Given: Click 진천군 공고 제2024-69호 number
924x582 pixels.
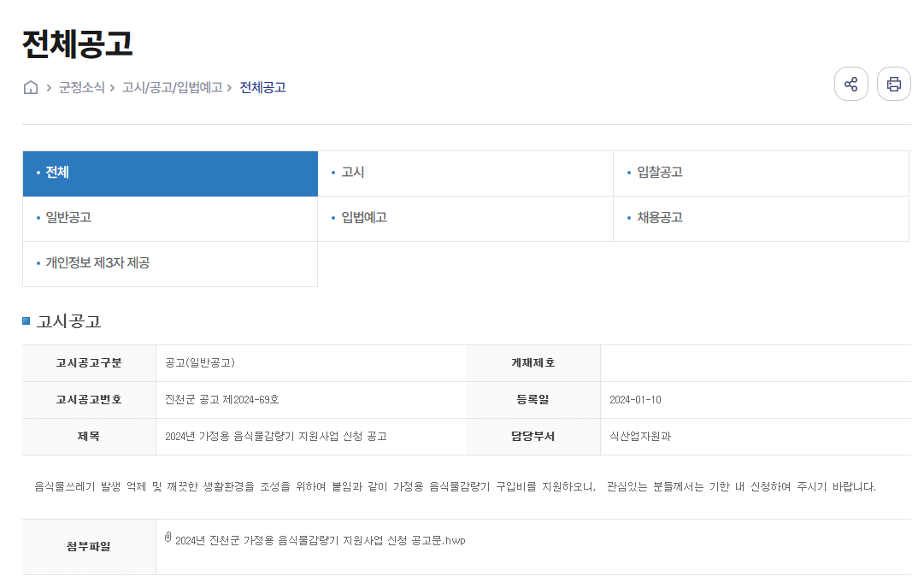Looking at the screenshot, I should pos(221,400).
